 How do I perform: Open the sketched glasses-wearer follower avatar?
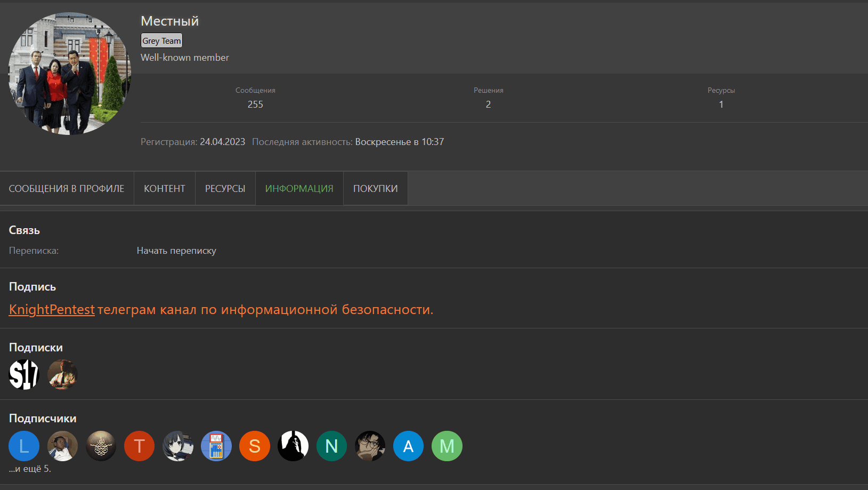[x=370, y=446]
